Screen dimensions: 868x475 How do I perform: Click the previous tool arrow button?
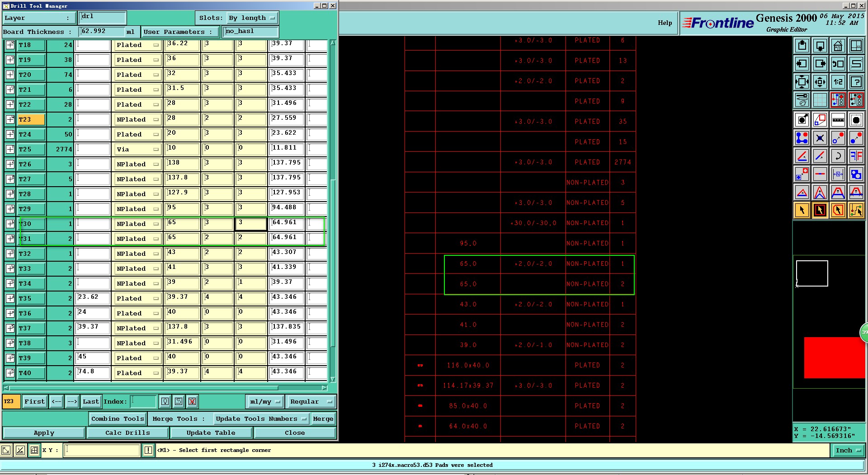(x=57, y=401)
